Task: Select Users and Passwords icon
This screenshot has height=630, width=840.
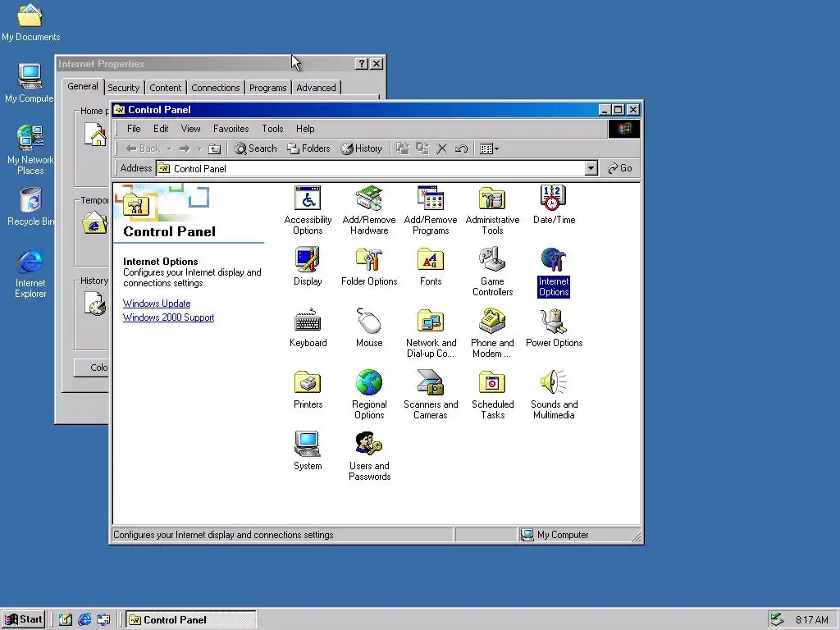Action: point(369,456)
